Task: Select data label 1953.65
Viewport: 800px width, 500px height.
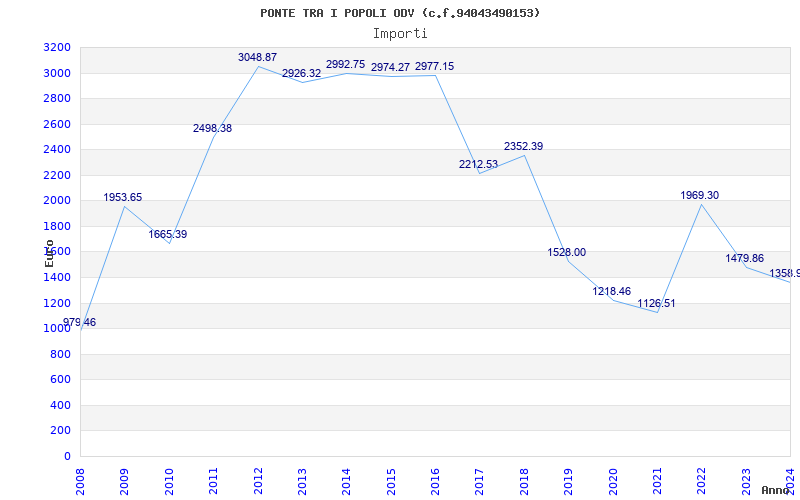Action: (x=122, y=197)
